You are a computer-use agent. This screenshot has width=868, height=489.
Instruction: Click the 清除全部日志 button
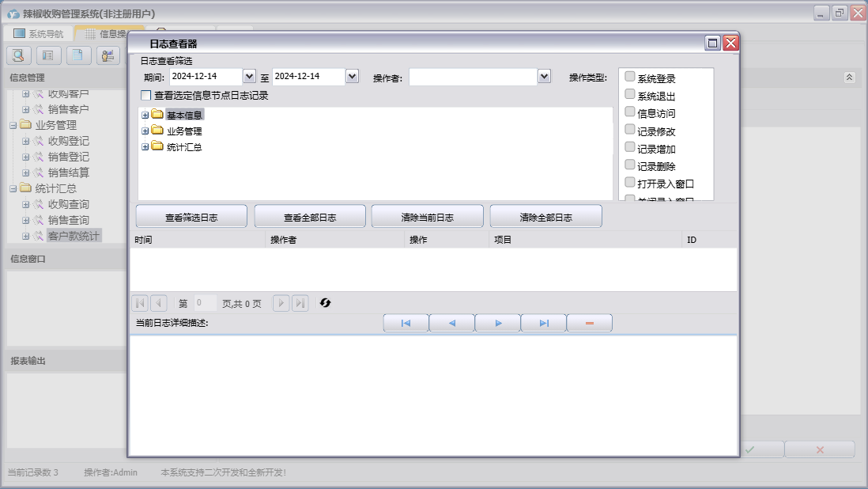[x=545, y=217]
